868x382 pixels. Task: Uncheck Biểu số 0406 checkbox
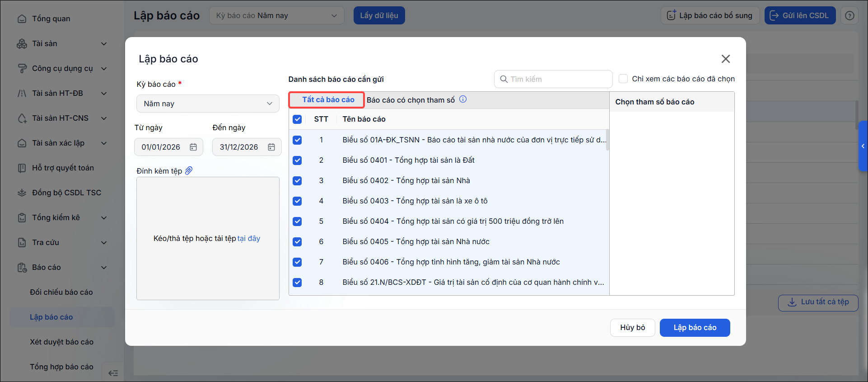[297, 262]
